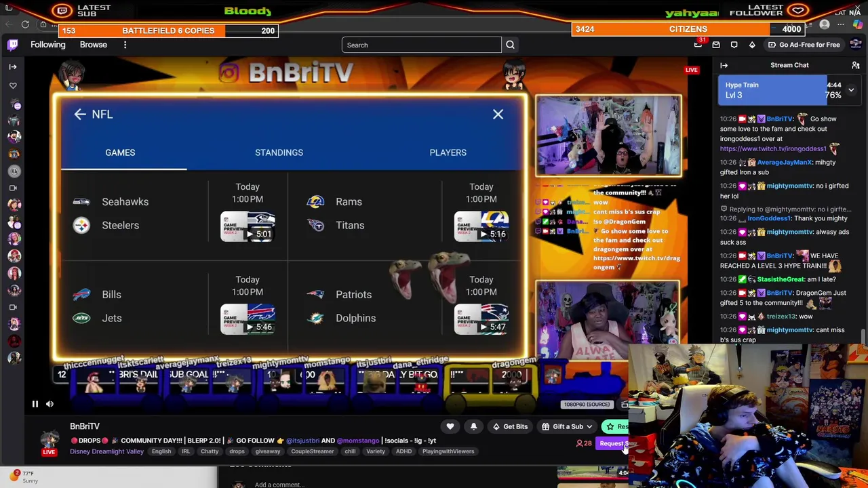Open the three-dot more menu beside Browse
Viewport: 868px width, 488px height.
pos(125,45)
